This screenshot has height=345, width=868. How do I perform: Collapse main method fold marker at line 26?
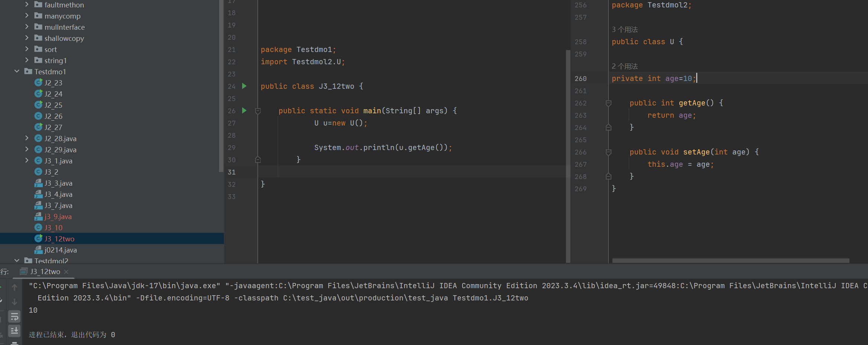click(258, 111)
